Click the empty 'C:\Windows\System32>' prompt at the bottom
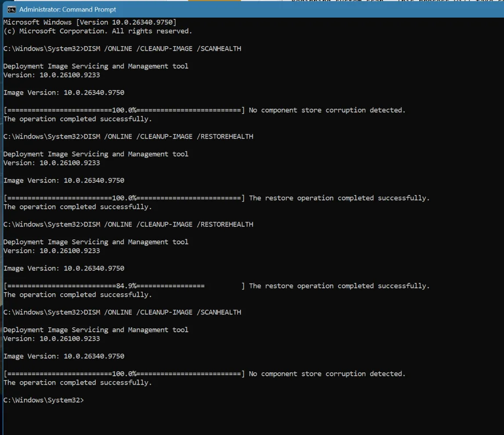Screen dimensions: 504x435 [x=44, y=400]
